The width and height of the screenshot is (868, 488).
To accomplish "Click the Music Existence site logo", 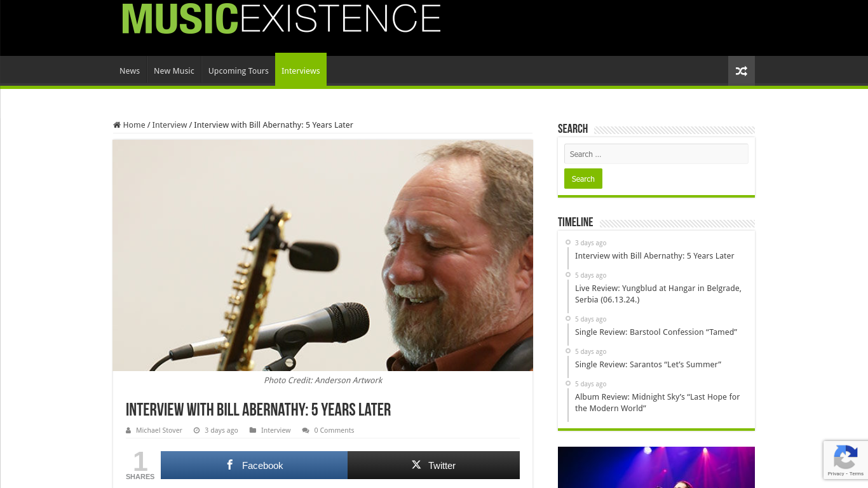I will (281, 18).
